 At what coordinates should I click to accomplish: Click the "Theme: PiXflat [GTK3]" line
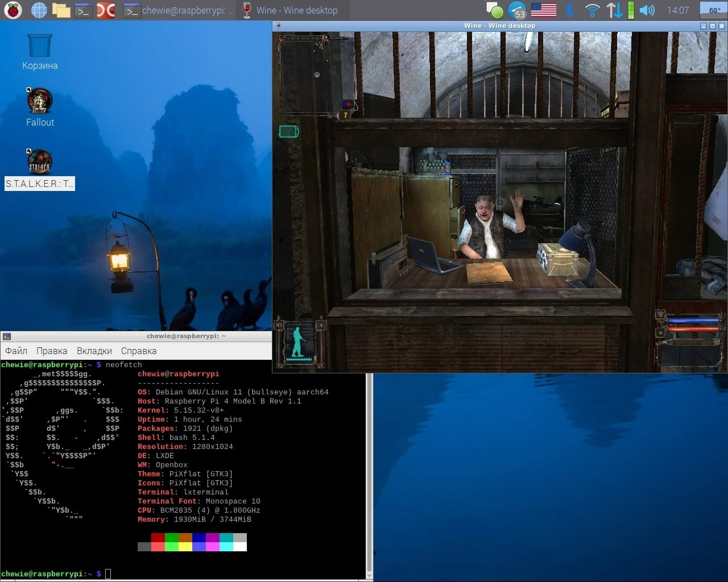coord(185,474)
